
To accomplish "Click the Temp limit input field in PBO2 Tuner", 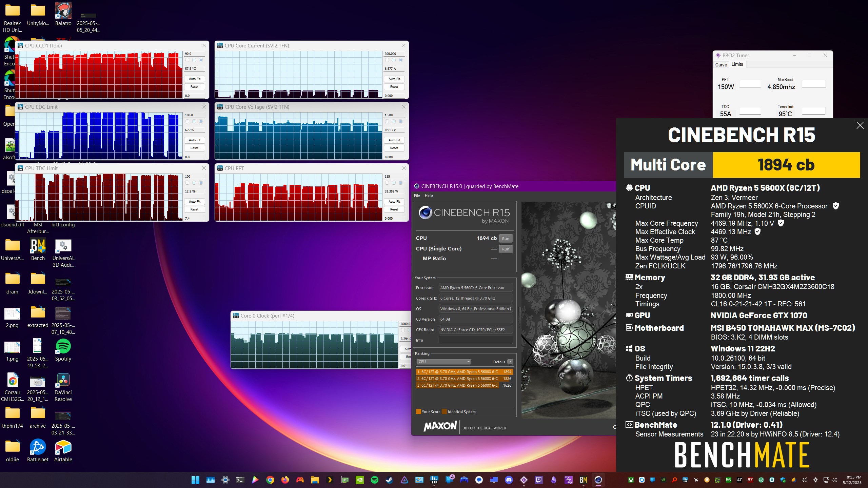I will [813, 111].
